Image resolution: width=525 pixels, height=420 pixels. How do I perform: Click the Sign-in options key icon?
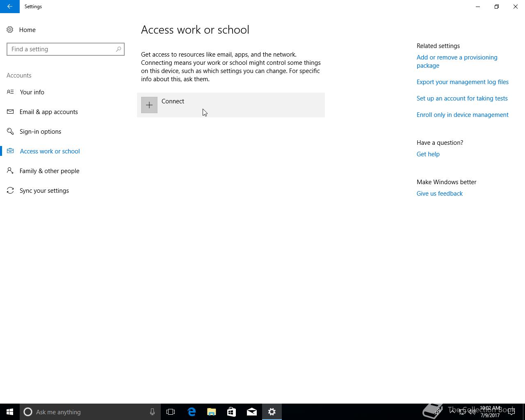(10, 132)
